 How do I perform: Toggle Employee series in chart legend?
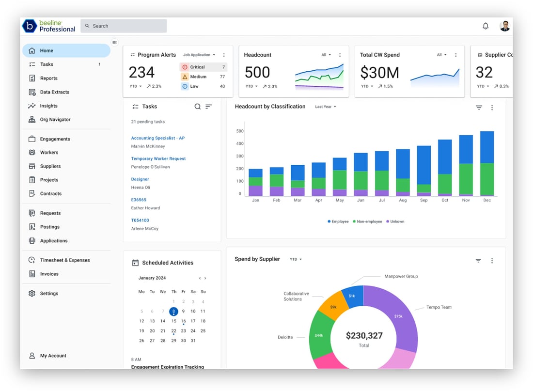[338, 221]
